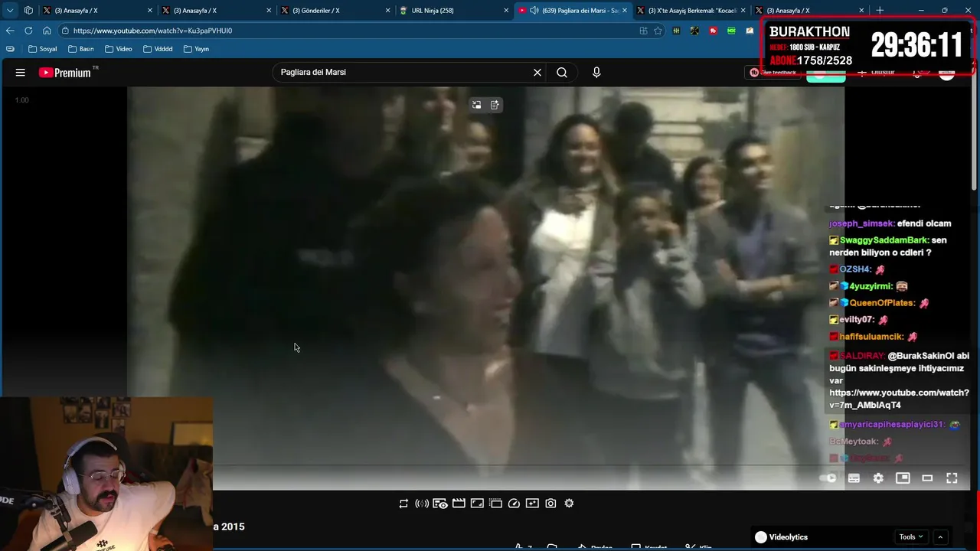Open the Vdddd bookmarks folder
Screen dimensions: 980x551
tap(157, 49)
